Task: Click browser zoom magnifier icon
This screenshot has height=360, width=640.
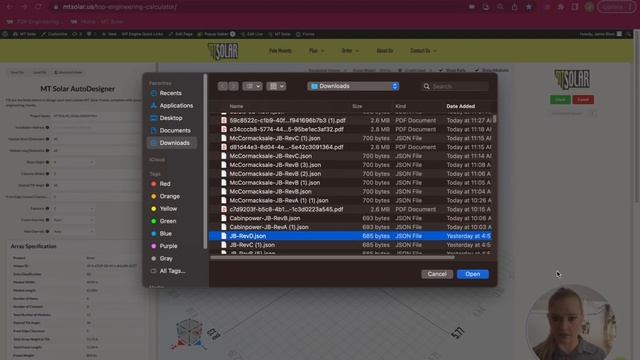Action: 500,7
